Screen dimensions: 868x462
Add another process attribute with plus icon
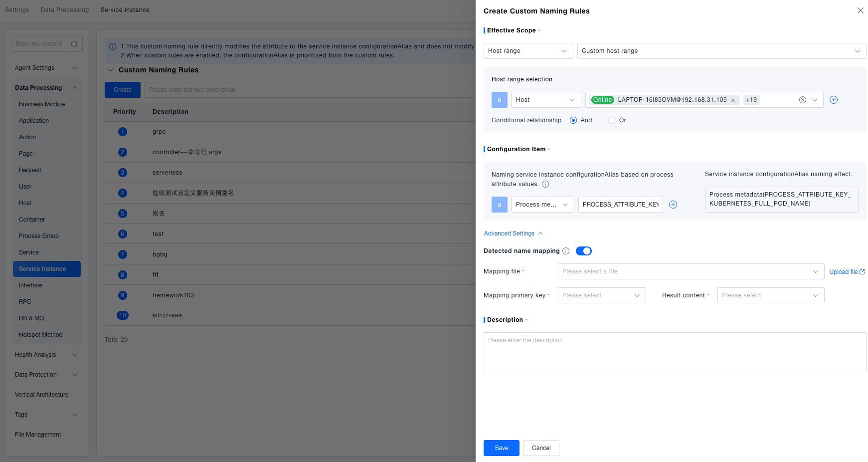[x=673, y=205]
